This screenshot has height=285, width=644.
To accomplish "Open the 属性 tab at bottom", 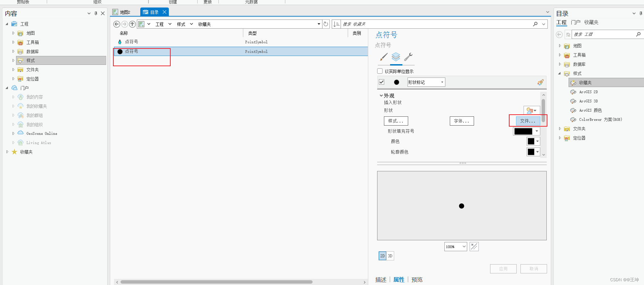I will coord(399,280).
